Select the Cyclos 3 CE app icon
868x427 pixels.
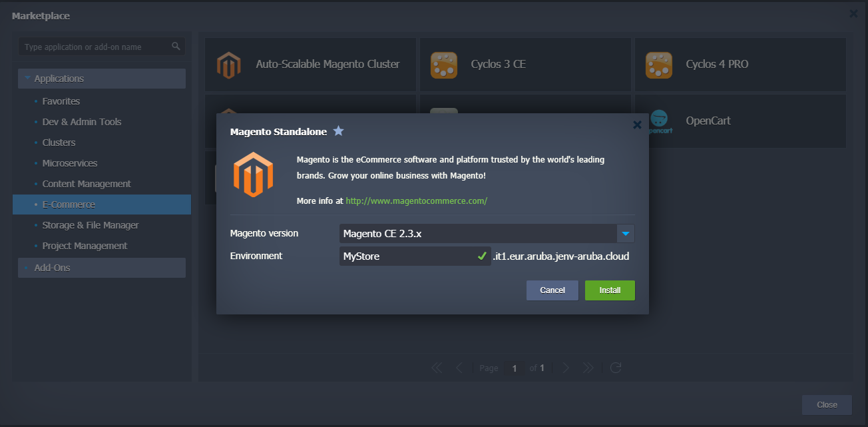click(x=444, y=65)
